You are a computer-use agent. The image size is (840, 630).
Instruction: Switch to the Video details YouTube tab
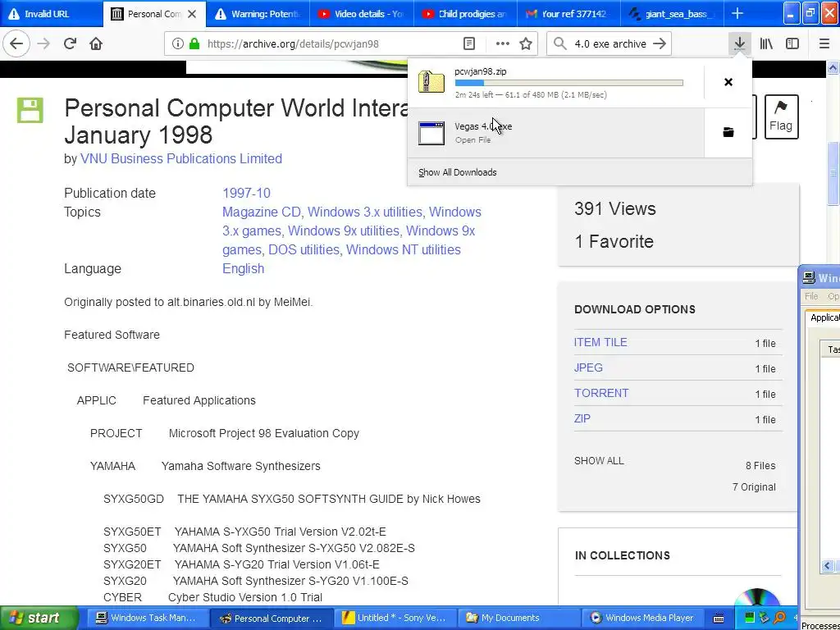point(362,14)
